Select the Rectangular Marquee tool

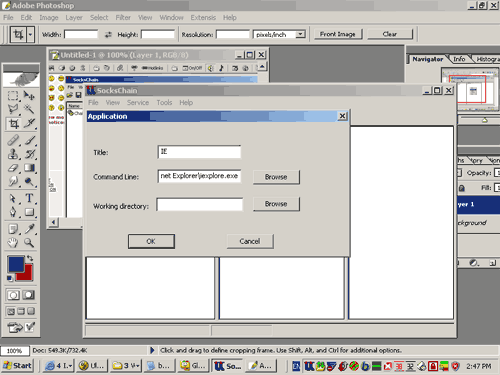click(x=13, y=96)
